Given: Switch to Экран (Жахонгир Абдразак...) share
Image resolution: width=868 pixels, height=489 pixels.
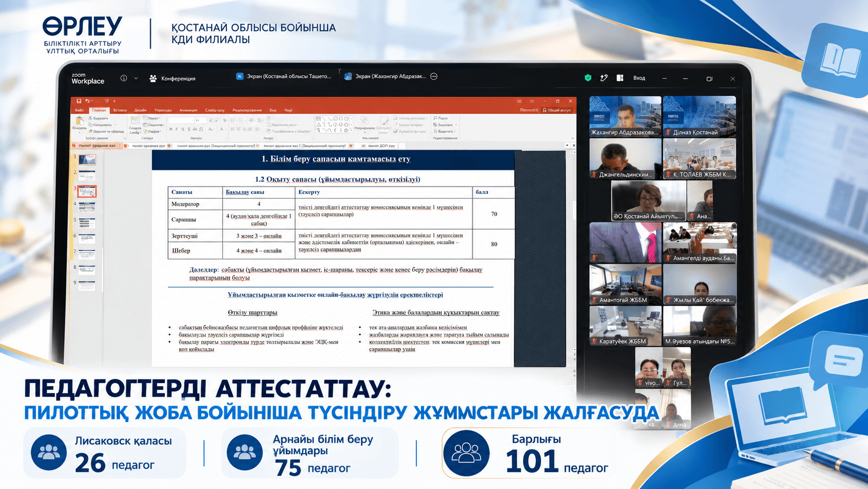Looking at the screenshot, I should point(385,76).
